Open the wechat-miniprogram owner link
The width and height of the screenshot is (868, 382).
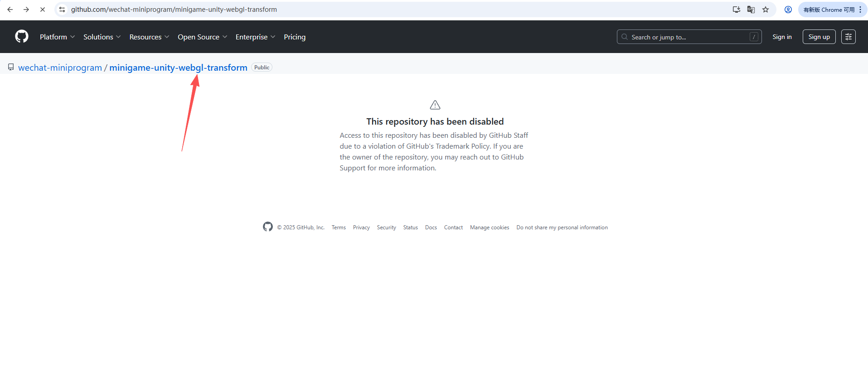click(60, 68)
